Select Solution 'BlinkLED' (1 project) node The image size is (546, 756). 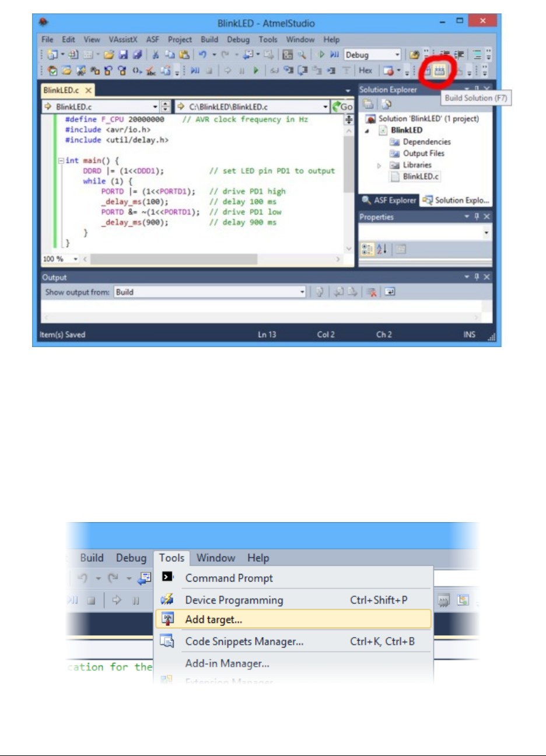pyautogui.click(x=428, y=118)
